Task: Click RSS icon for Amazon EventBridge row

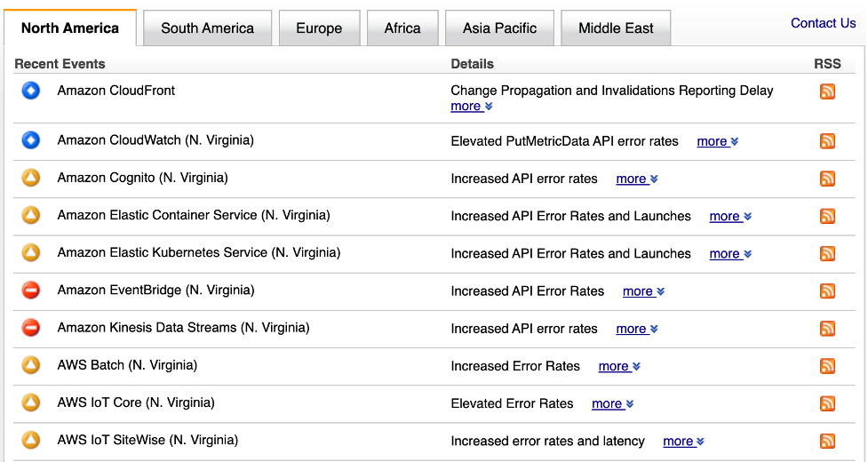Action: pos(827,291)
